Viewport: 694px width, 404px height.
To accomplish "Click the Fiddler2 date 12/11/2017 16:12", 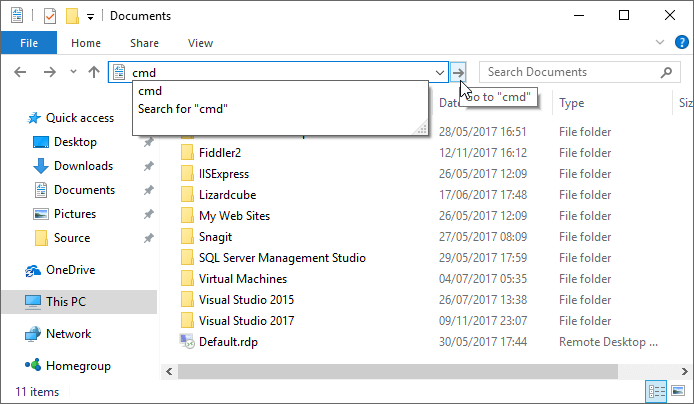I will click(x=483, y=153).
